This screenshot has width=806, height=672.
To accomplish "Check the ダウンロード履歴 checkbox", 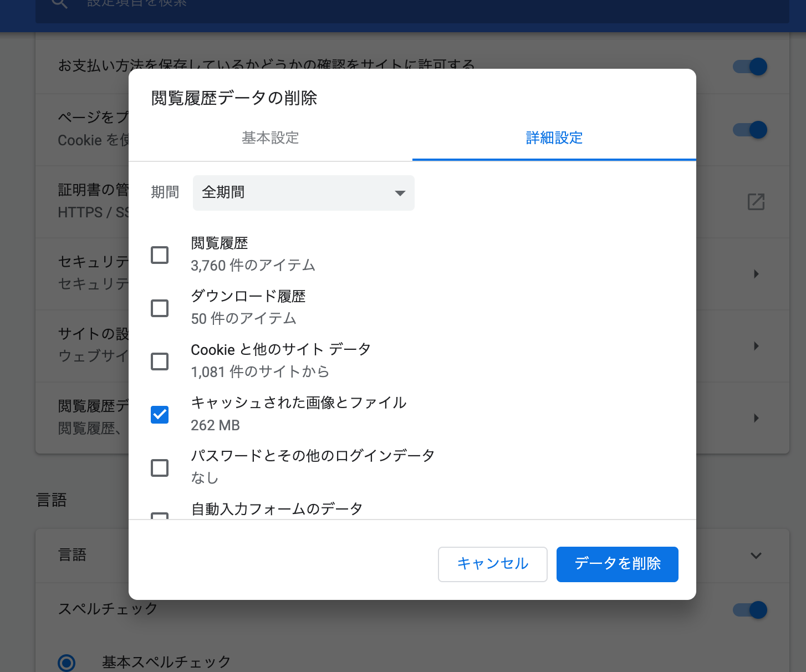I will coord(160,308).
